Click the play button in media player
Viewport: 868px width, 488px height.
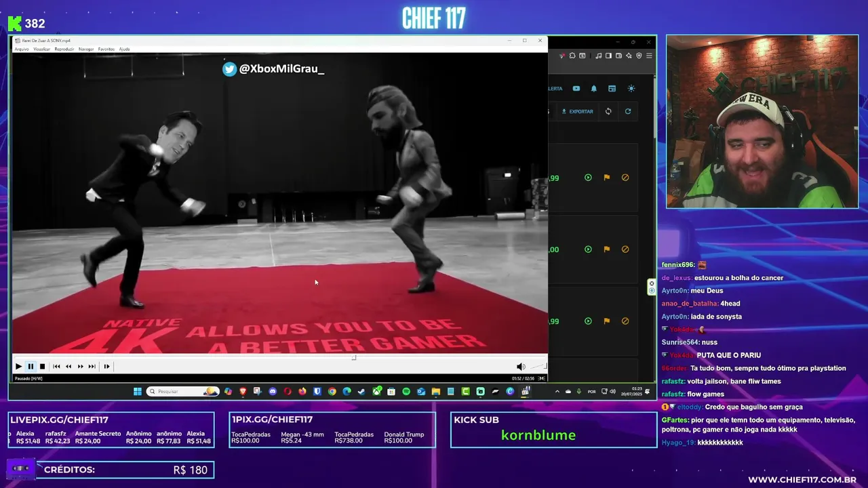coord(18,367)
